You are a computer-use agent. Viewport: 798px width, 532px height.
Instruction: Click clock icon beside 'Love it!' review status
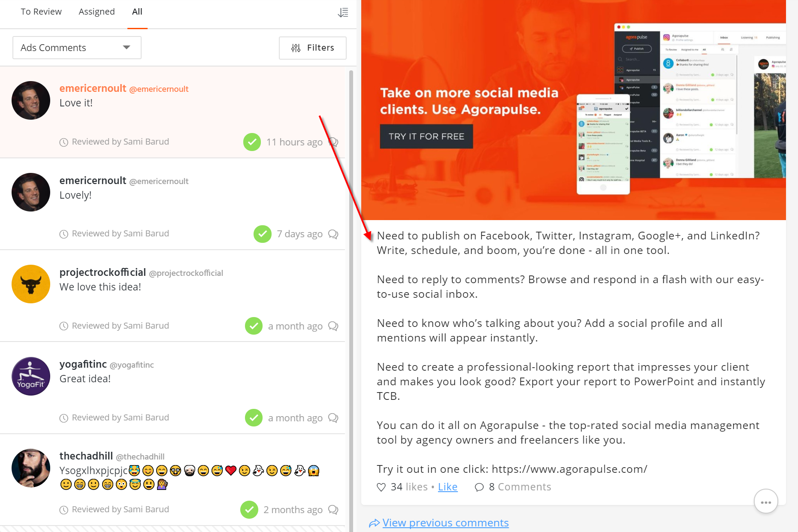tap(63, 142)
